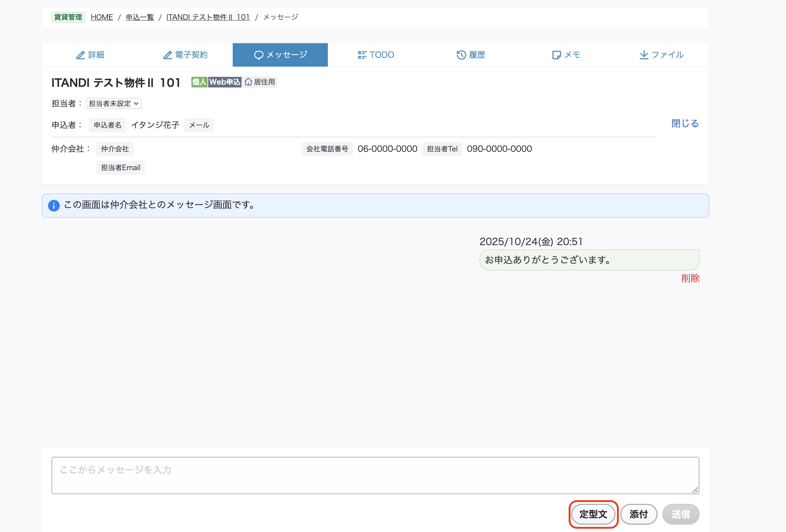Click the Web申込 badge
This screenshot has height=532, width=786.
(225, 82)
